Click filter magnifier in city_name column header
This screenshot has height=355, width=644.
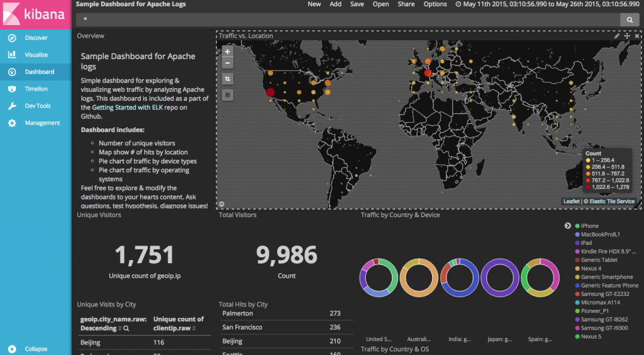[126, 329]
